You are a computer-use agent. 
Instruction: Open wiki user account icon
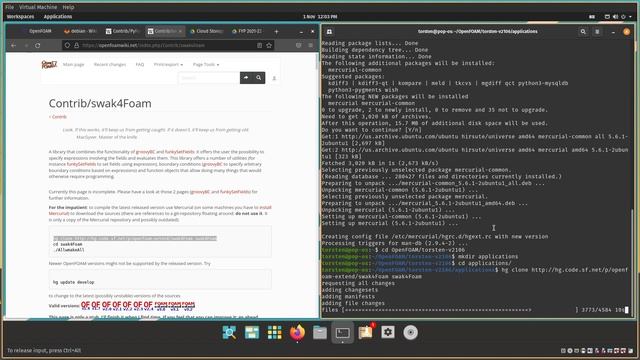(x=274, y=78)
